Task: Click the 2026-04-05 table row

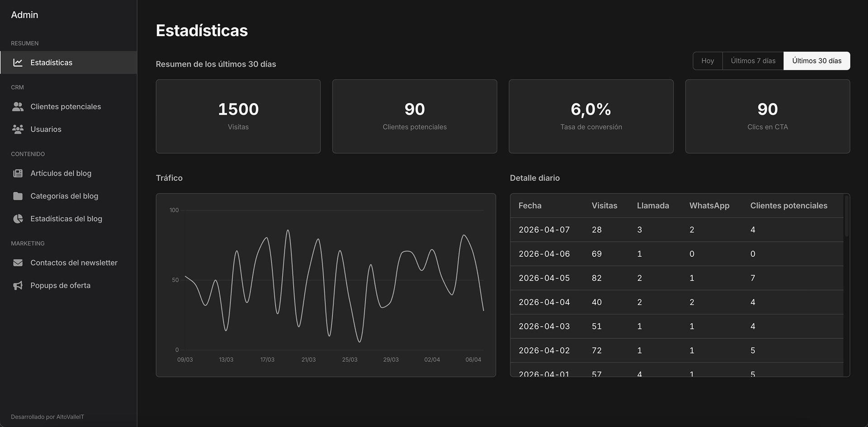Action: pos(676,278)
